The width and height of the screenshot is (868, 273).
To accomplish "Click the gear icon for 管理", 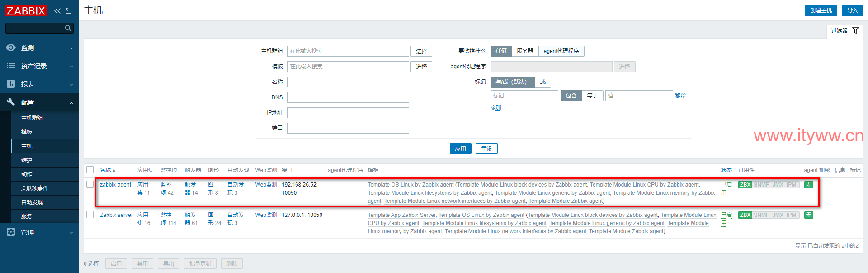I will tap(11, 232).
